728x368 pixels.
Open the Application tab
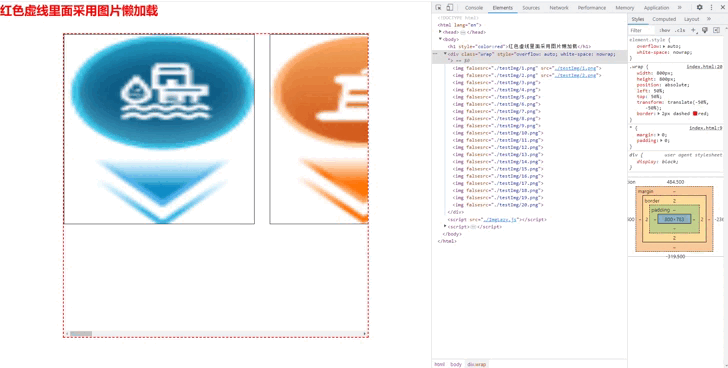point(656,8)
